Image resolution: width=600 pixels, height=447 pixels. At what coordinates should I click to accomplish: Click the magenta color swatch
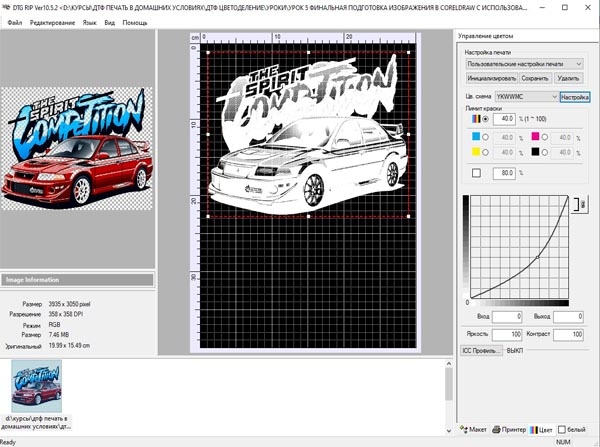click(535, 137)
